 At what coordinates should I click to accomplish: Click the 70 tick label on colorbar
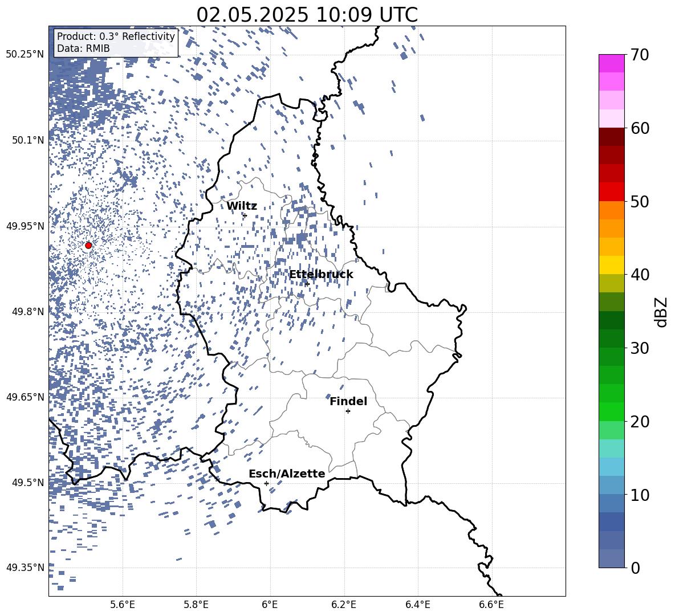click(640, 55)
